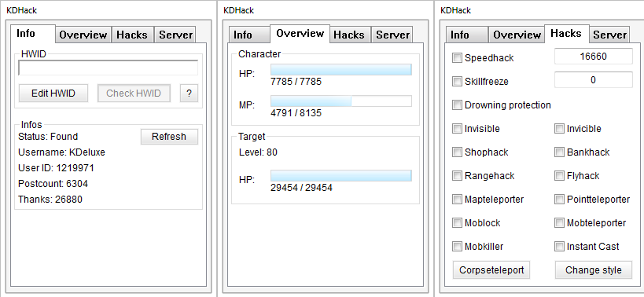Focus the HWID text field
Screen dimensions: 644x297
pos(108,68)
